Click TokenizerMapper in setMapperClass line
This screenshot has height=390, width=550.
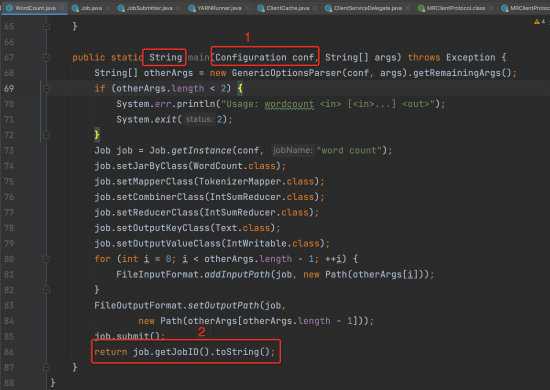point(240,181)
